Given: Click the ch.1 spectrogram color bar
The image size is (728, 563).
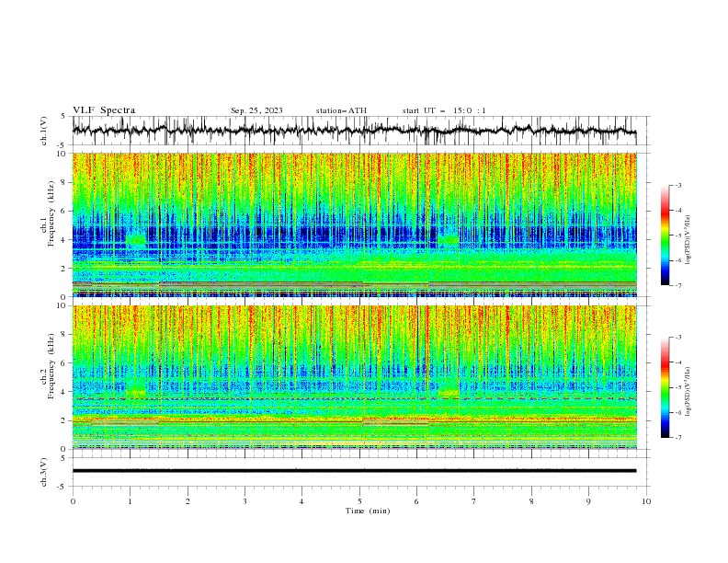Looking at the screenshot, I should tap(665, 236).
